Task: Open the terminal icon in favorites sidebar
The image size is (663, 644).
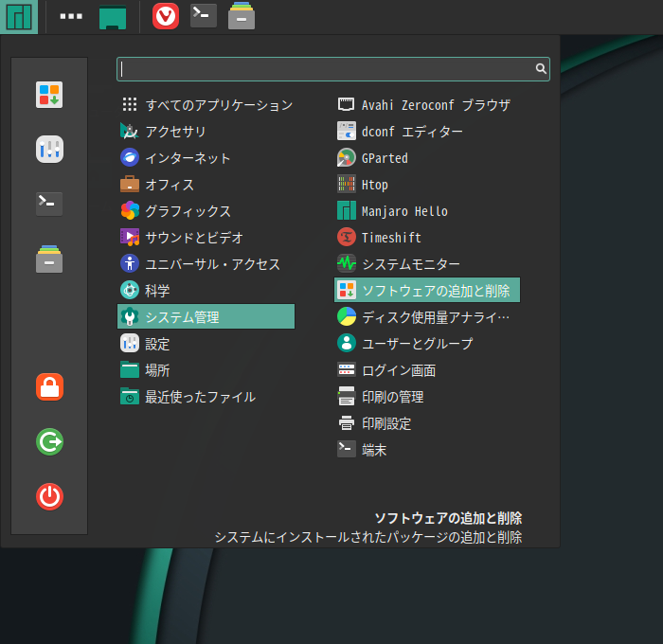Action: point(49,204)
